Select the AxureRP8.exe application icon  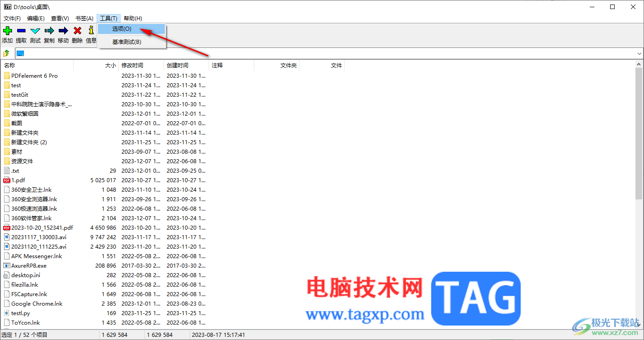[6, 265]
